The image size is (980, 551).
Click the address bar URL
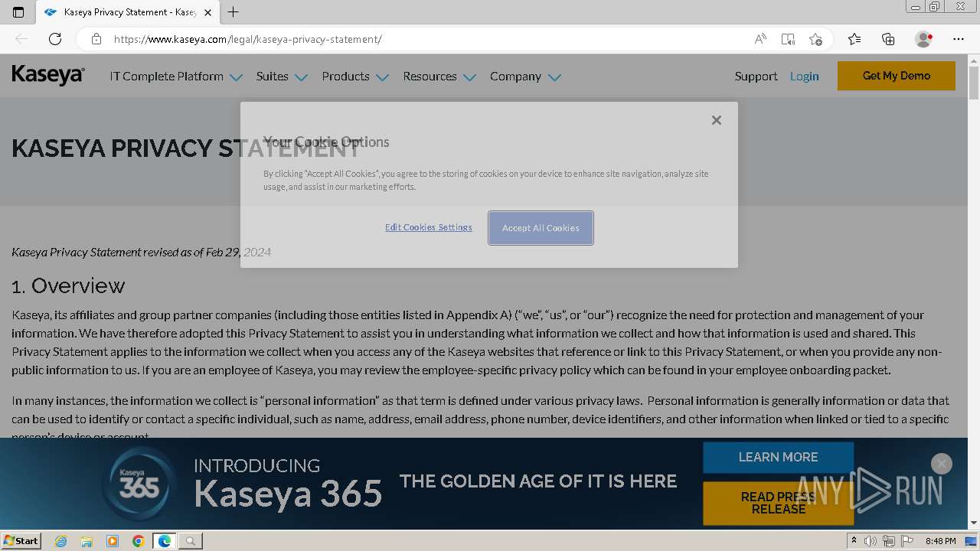coord(247,39)
